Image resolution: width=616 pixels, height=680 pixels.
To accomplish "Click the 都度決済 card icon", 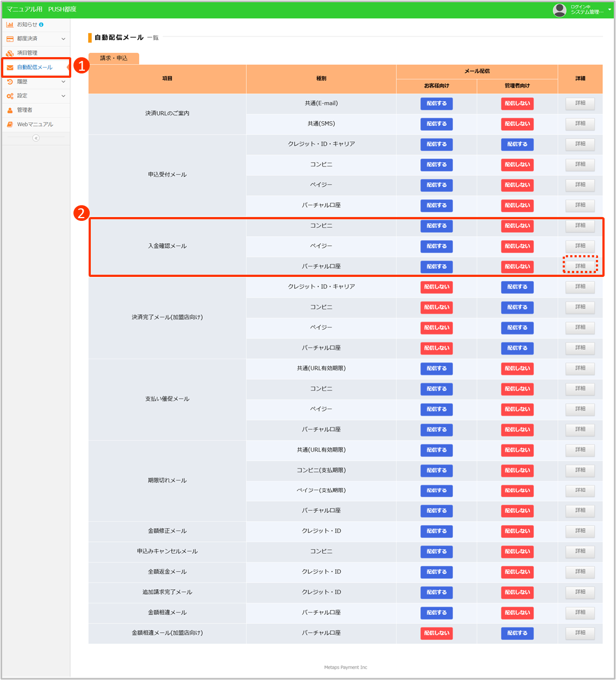I will [x=10, y=39].
